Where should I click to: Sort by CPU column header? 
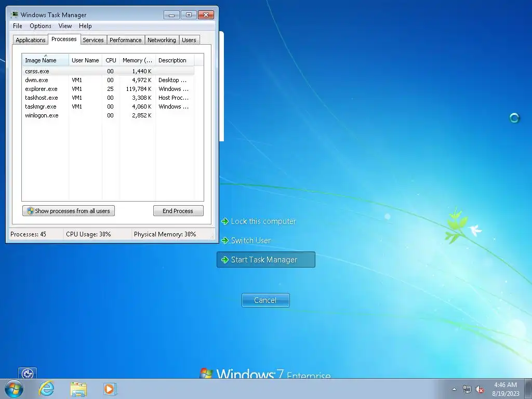111,60
